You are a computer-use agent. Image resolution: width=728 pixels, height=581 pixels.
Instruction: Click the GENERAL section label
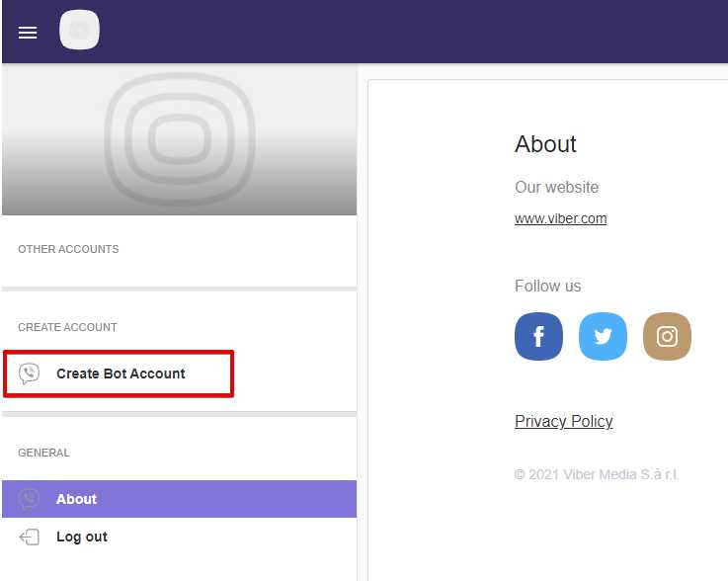pos(43,453)
